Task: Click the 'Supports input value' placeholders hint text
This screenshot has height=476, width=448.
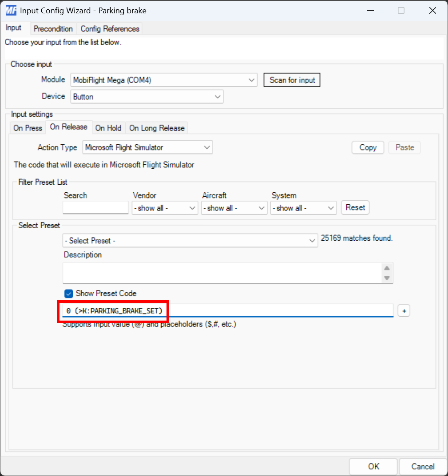Action: pos(149,324)
